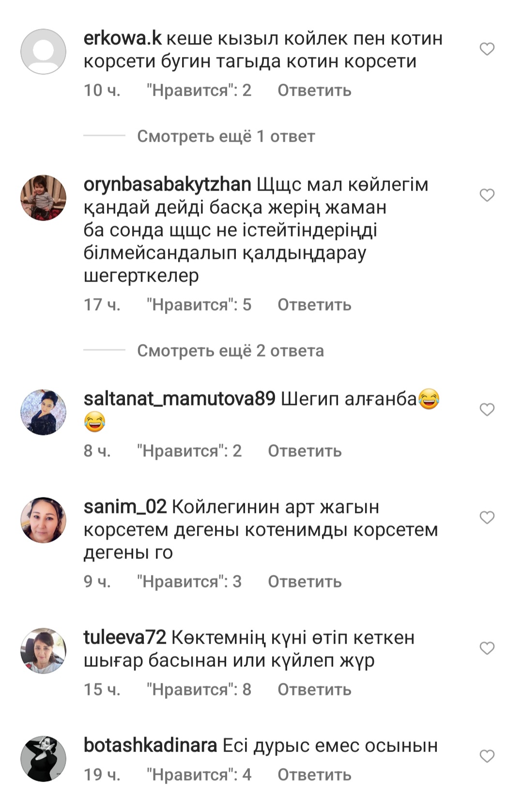523x812 pixels.
Task: Tap heart on saltanat_mamutova89's comment
Action: point(487,409)
